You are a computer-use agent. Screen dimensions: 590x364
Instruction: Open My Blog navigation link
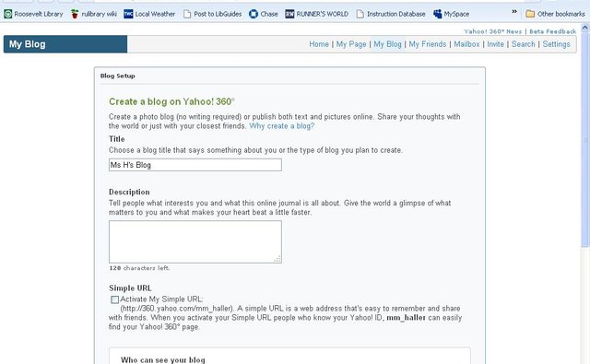[387, 44]
